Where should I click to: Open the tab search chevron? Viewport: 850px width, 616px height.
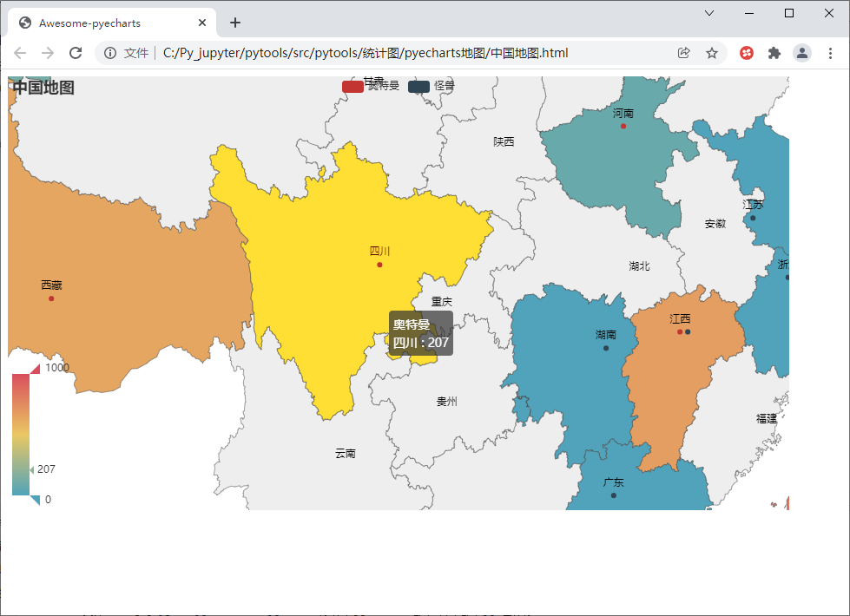tap(709, 13)
